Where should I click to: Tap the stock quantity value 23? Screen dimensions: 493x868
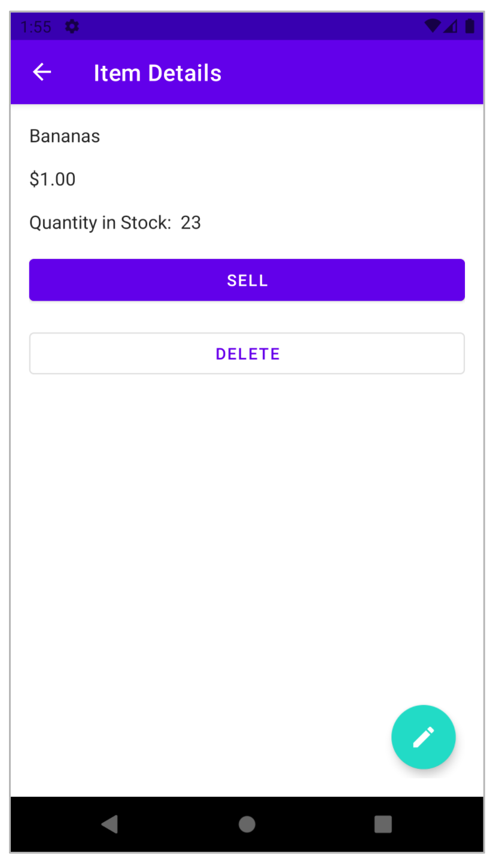click(191, 223)
